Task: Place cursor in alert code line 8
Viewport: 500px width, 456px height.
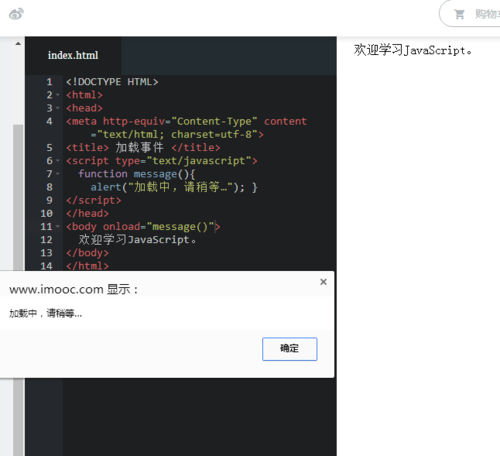Action: coord(174,187)
